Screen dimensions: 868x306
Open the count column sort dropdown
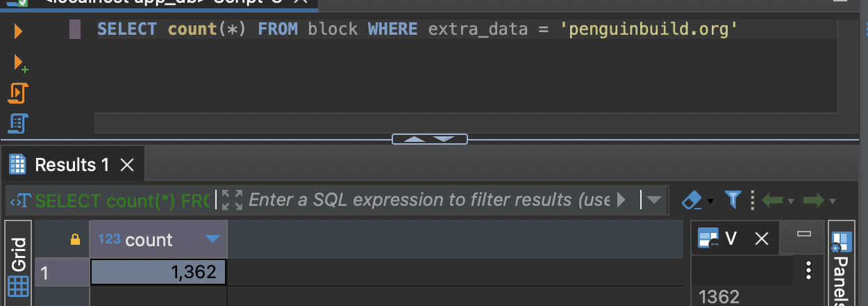pos(212,240)
